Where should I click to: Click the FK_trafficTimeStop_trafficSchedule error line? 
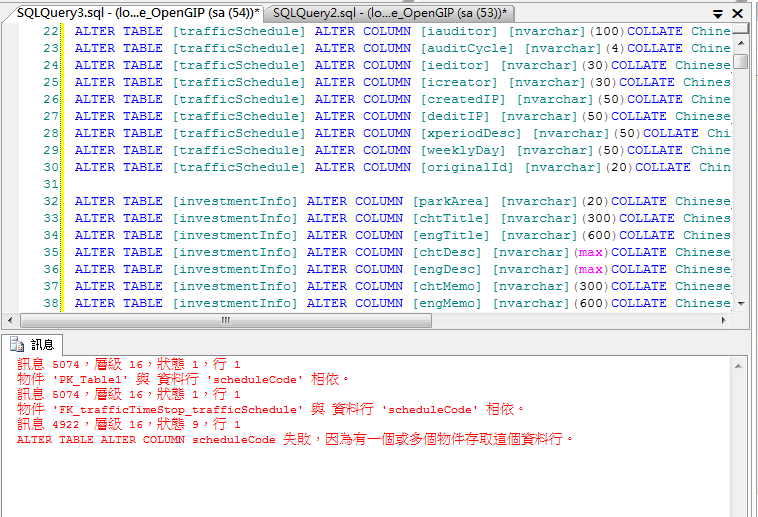pos(270,409)
